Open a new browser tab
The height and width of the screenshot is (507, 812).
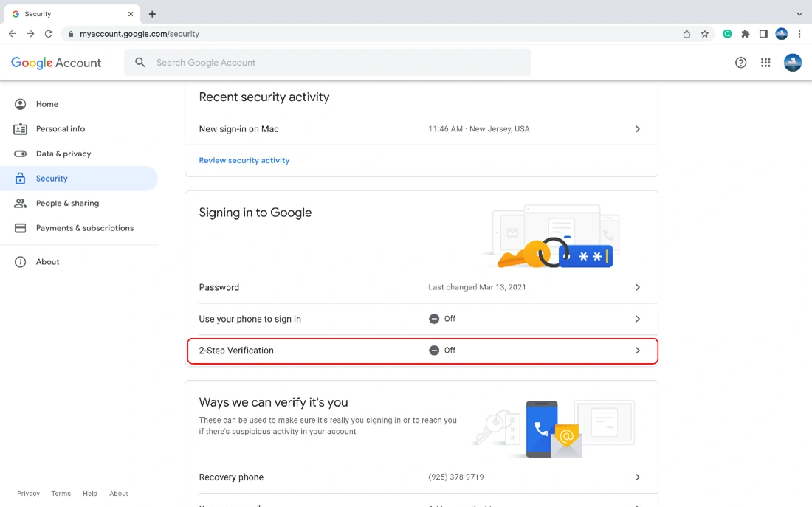pos(152,14)
